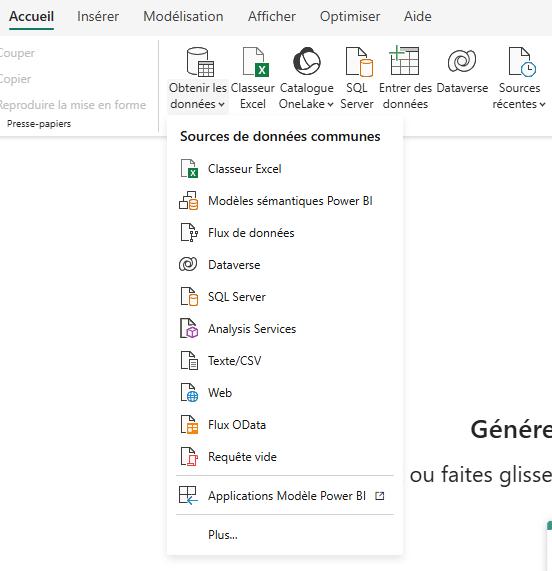Open the Plus... option
This screenshot has width=552, height=571.
[x=222, y=535]
